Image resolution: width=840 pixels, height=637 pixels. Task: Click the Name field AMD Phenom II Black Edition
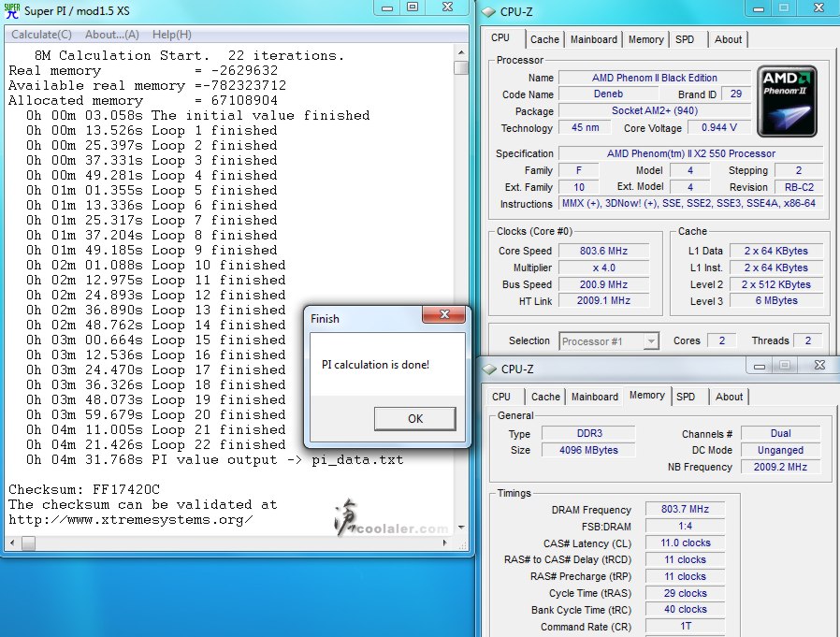[x=655, y=78]
